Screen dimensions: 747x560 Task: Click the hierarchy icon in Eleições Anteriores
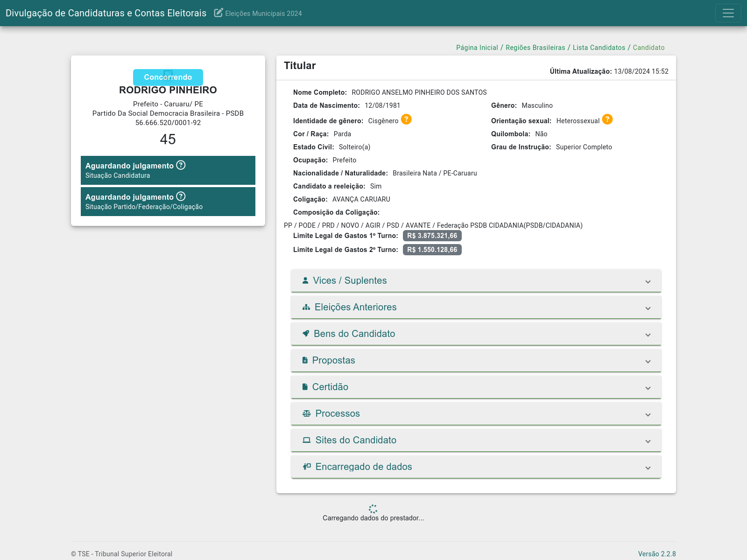point(306,307)
